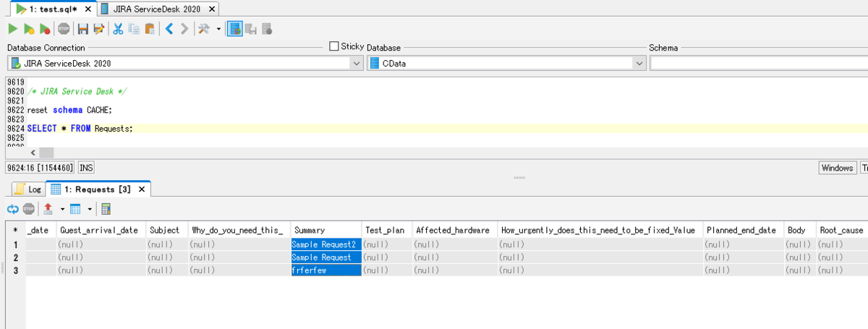Select the frferfew cell
Screen dimensions: 868x329
(325, 269)
